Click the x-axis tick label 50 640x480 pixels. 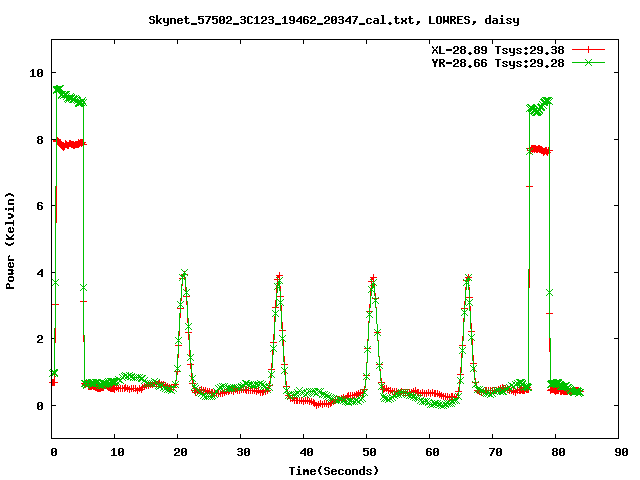click(x=369, y=452)
